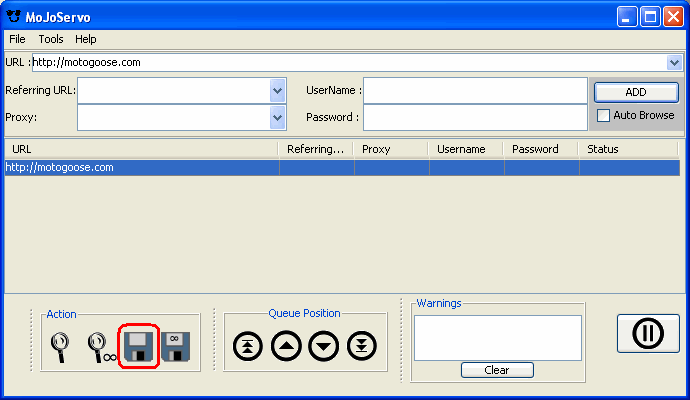This screenshot has width=690, height=400.
Task: Click into the UserName input field
Action: [x=475, y=90]
